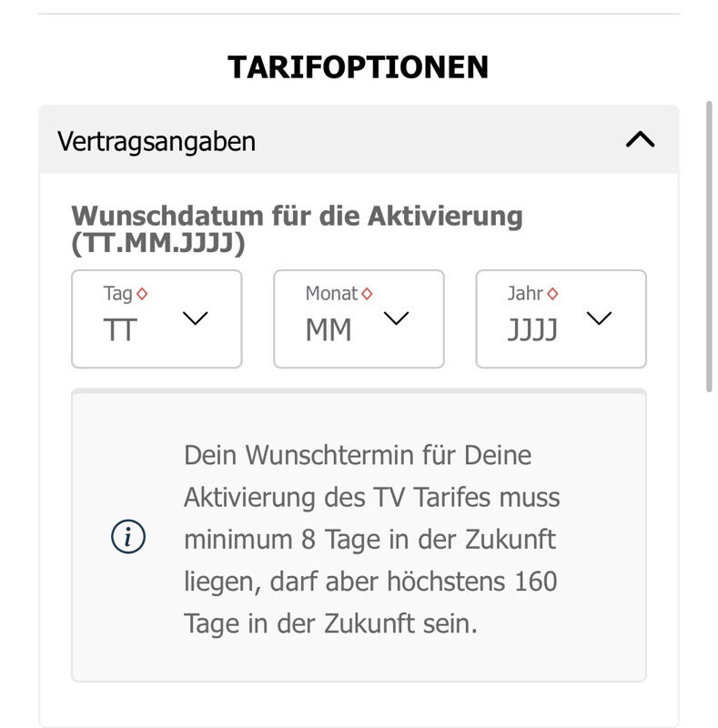Click the Wunschtermin info message text
718x728 pixels.
(x=370, y=539)
